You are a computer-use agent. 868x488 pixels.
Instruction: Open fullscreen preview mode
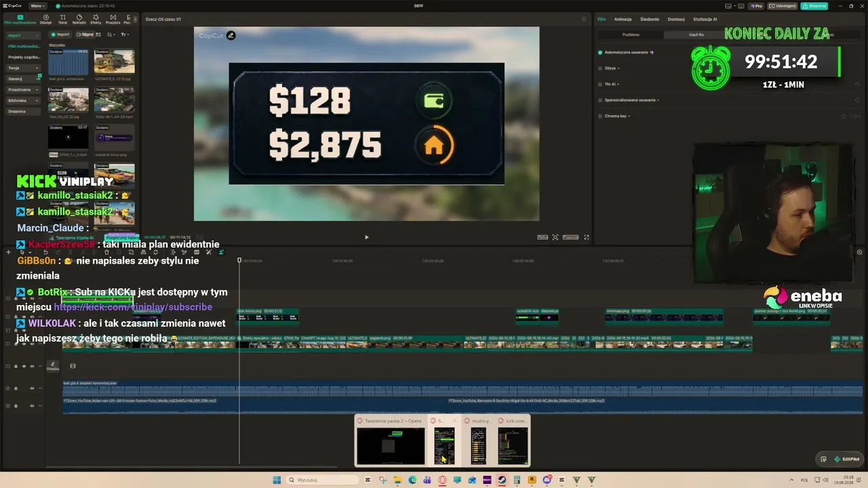[587, 237]
